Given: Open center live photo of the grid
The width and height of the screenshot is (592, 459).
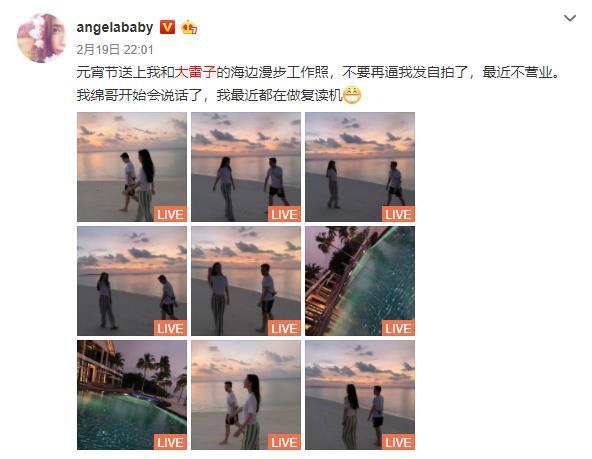Looking at the screenshot, I should point(246,281).
